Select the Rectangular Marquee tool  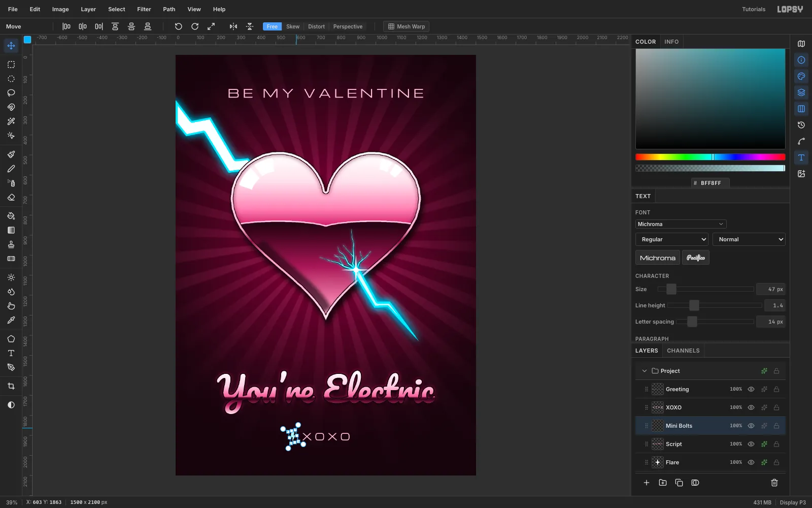point(11,65)
